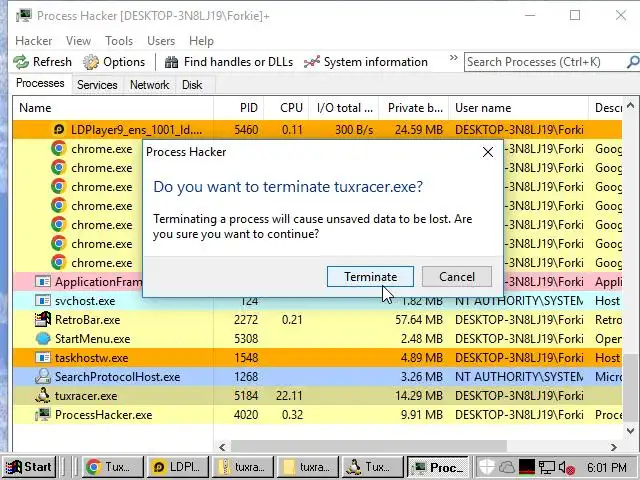Open the tuxra folder taskbar button

point(307,467)
